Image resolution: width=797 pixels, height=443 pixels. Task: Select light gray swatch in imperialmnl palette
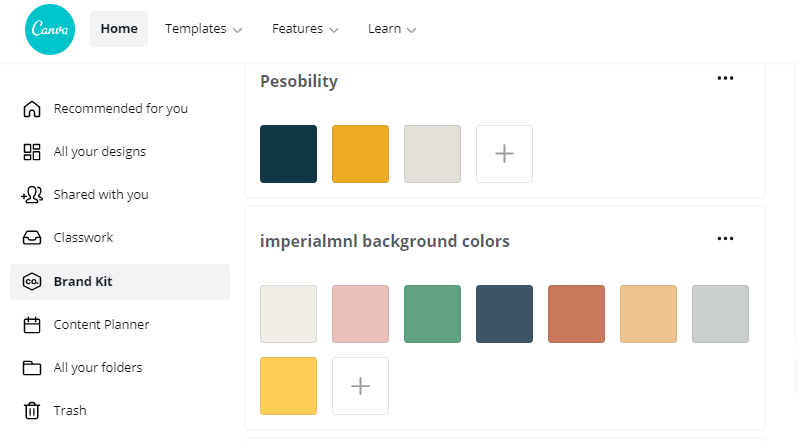(720, 314)
